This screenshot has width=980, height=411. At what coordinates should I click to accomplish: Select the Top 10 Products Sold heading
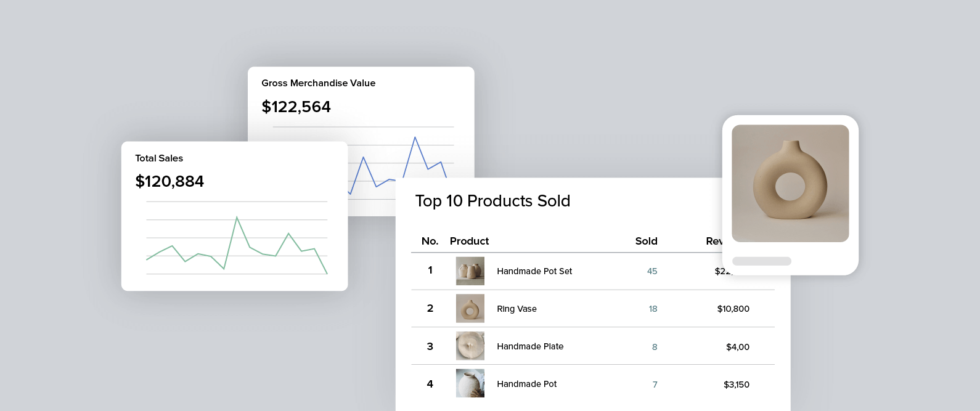point(492,201)
